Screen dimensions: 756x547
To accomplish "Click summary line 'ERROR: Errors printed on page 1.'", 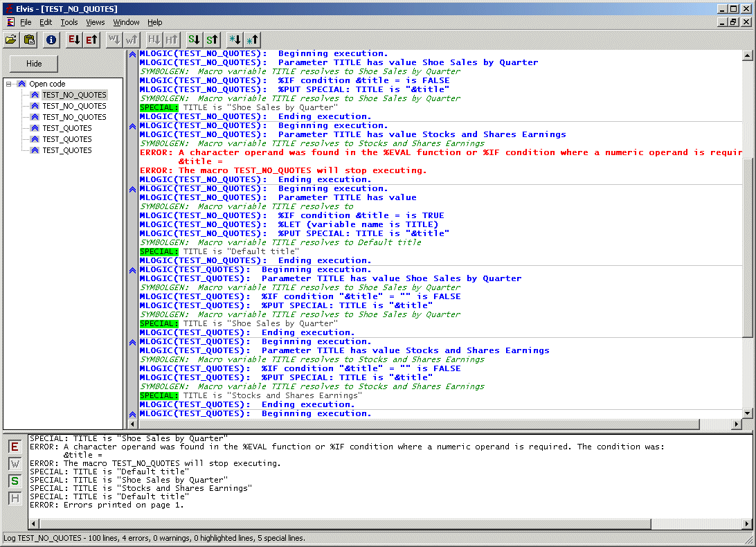I will click(107, 505).
